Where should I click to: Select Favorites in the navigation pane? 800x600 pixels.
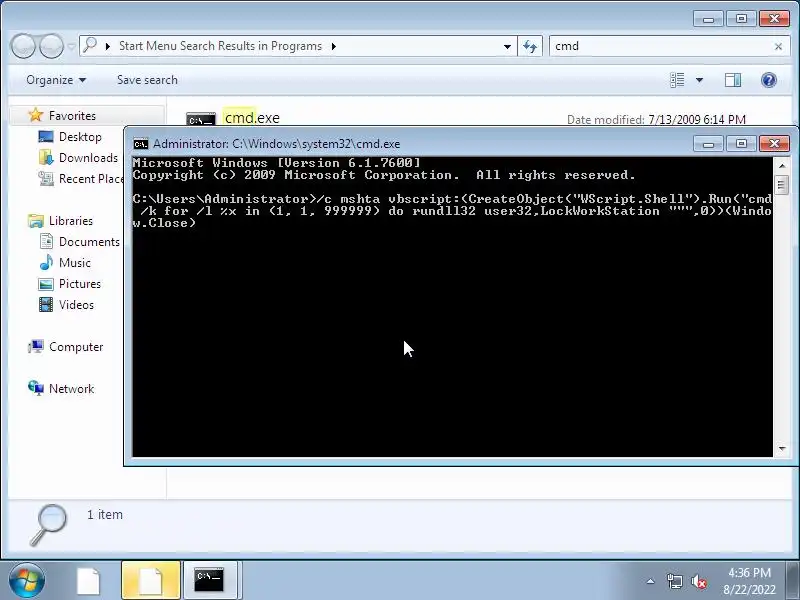(x=72, y=116)
